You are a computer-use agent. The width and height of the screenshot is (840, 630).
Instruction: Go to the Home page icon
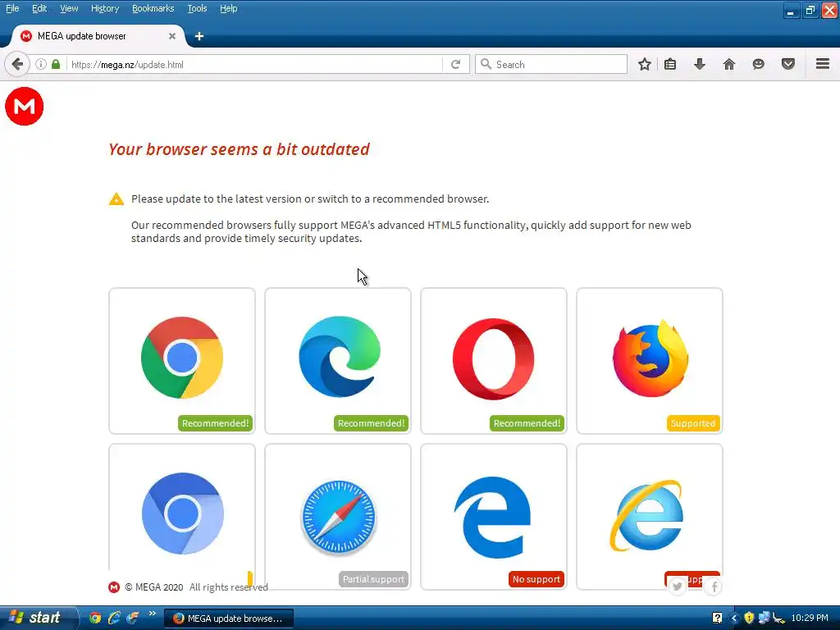pos(729,64)
